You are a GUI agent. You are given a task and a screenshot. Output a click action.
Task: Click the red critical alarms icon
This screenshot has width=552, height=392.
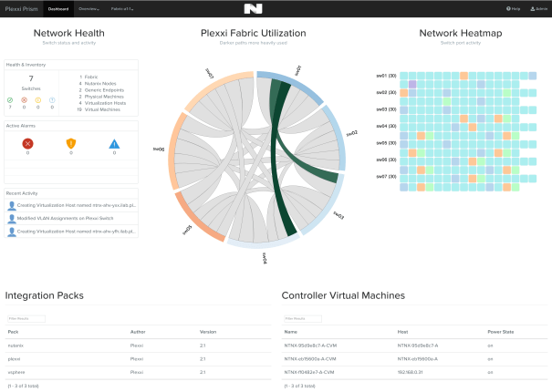pyautogui.click(x=27, y=143)
